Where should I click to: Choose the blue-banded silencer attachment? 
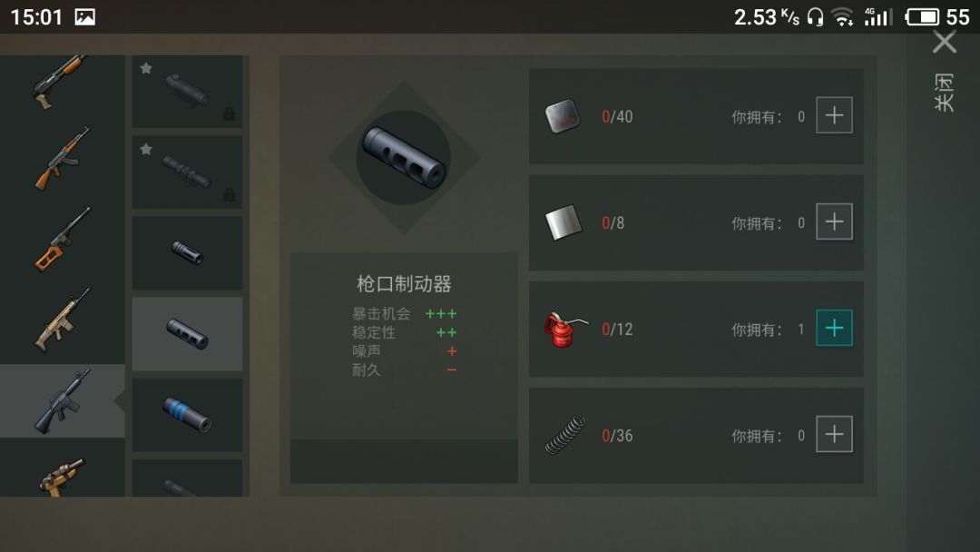pyautogui.click(x=188, y=415)
